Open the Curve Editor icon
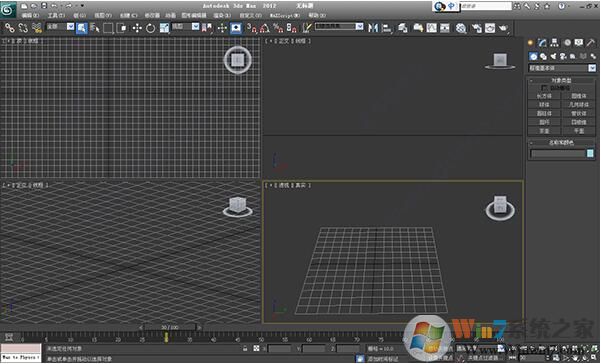This screenshot has width=601, height=364. [x=432, y=28]
